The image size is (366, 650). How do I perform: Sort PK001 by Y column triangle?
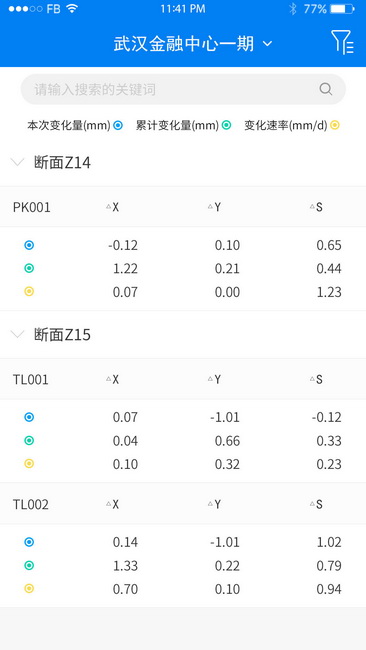tap(210, 206)
